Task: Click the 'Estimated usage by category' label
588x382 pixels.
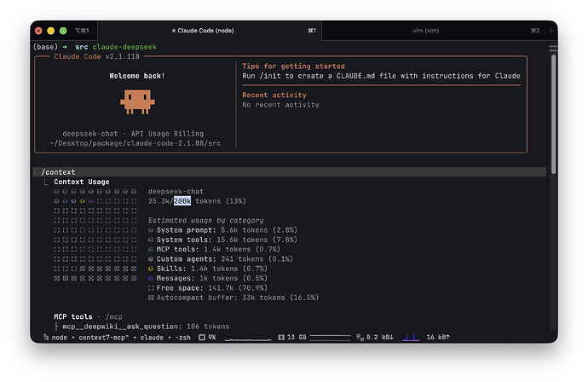Action: 205,220
